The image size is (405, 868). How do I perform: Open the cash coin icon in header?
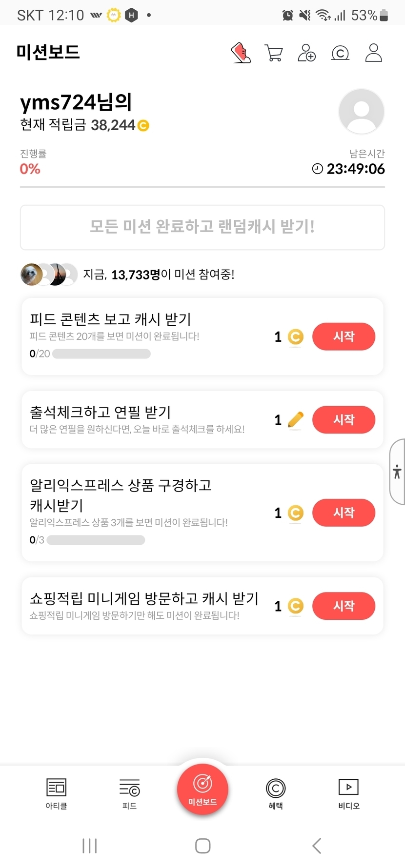pos(340,53)
